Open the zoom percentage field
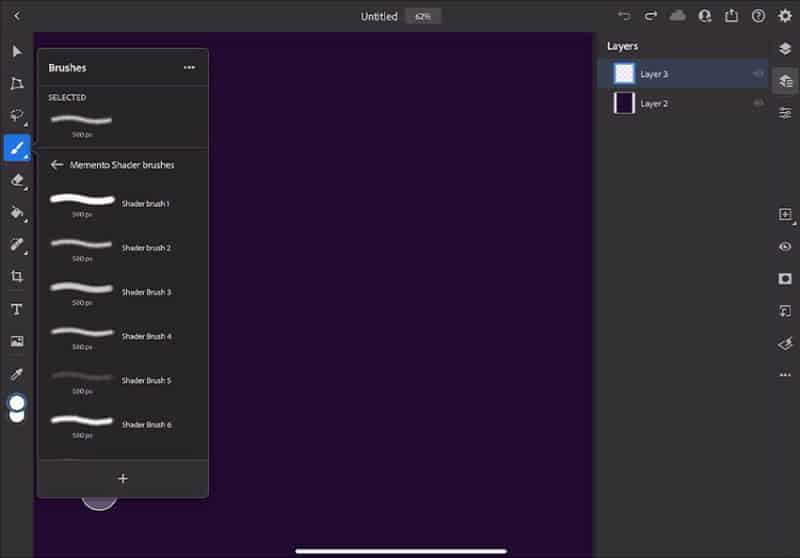The width and height of the screenshot is (800, 558). (423, 16)
